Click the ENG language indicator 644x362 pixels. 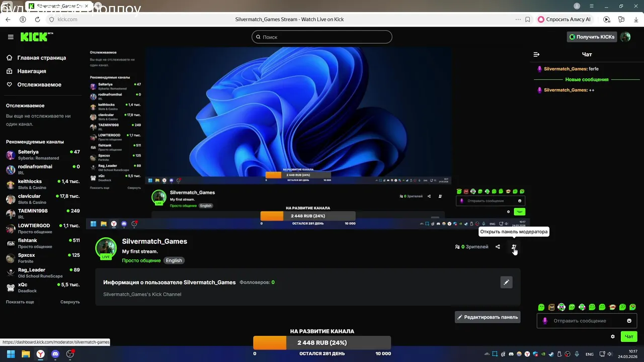(590, 354)
